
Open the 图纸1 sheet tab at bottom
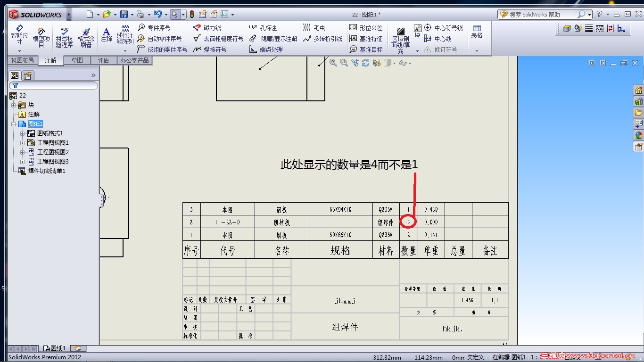(55, 348)
